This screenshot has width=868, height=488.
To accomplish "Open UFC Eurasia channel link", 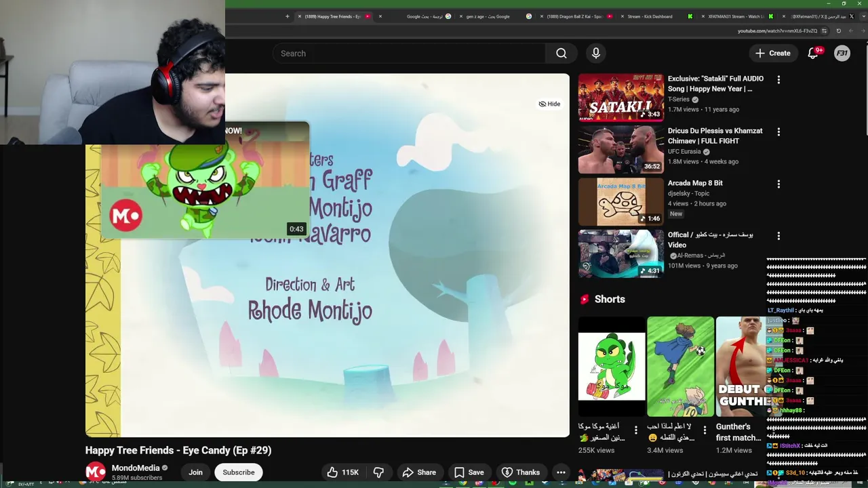I will [x=684, y=151].
